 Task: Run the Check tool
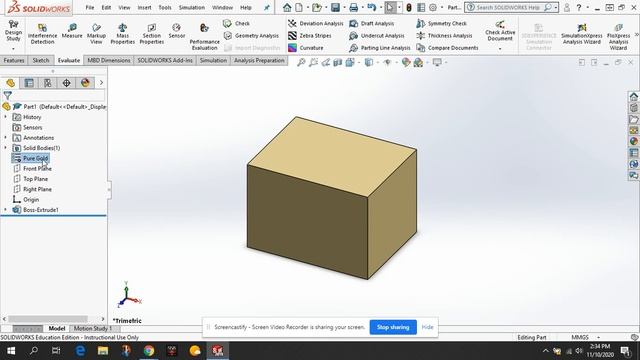coord(237,24)
